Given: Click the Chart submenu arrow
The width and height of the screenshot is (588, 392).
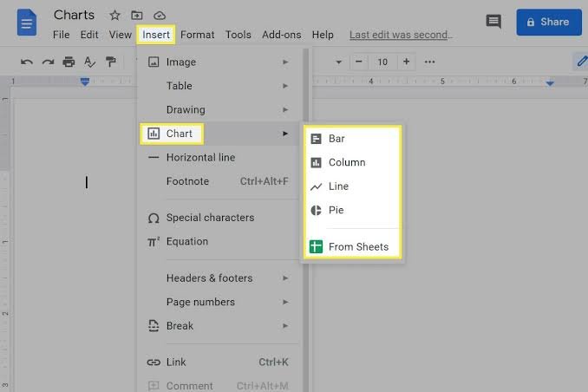Looking at the screenshot, I should (x=285, y=134).
